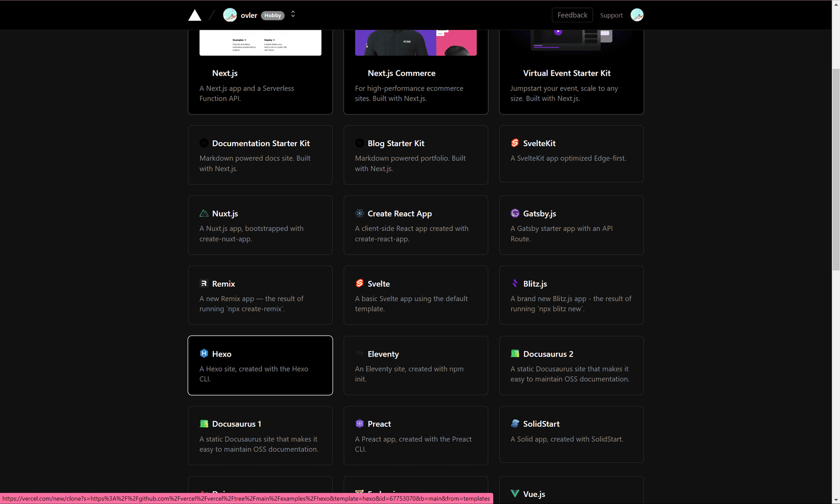Open the Preact template title
Screen dimensions: 840x504
click(379, 424)
